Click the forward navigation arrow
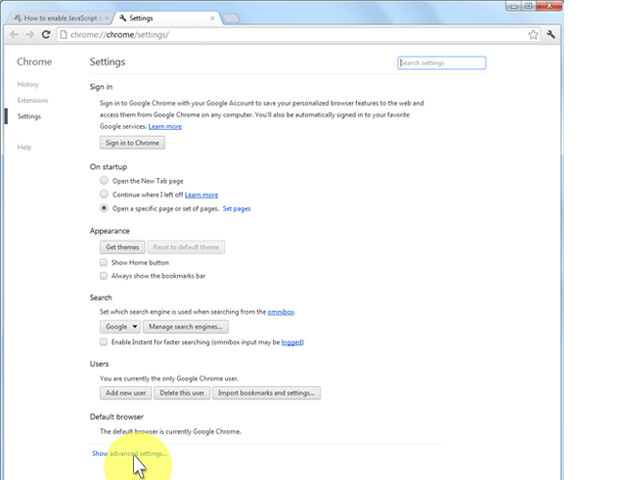640x480 pixels. pyautogui.click(x=30, y=34)
